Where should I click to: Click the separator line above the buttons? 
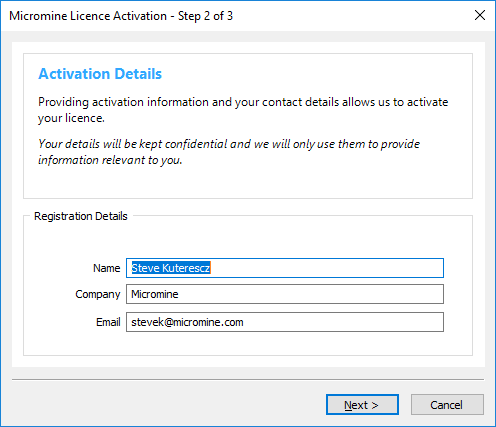click(248, 379)
